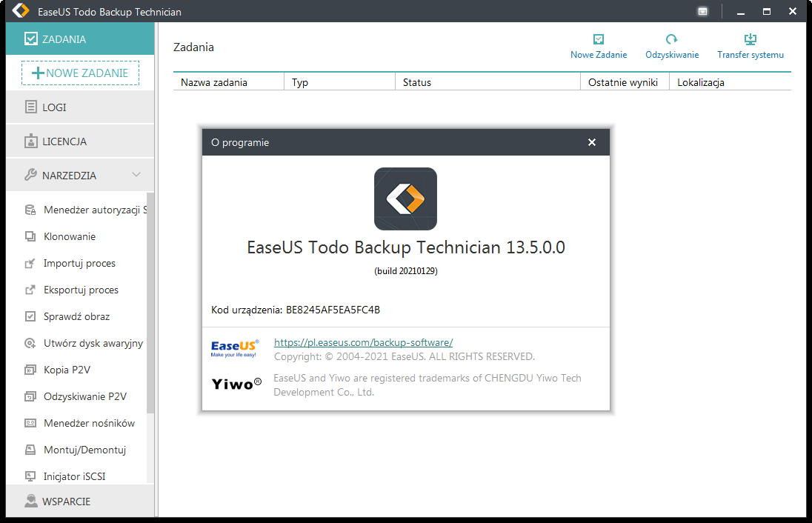The width and height of the screenshot is (812, 523).
Task: Click the Utwórz dysk awaryjny icon
Action: [30, 343]
